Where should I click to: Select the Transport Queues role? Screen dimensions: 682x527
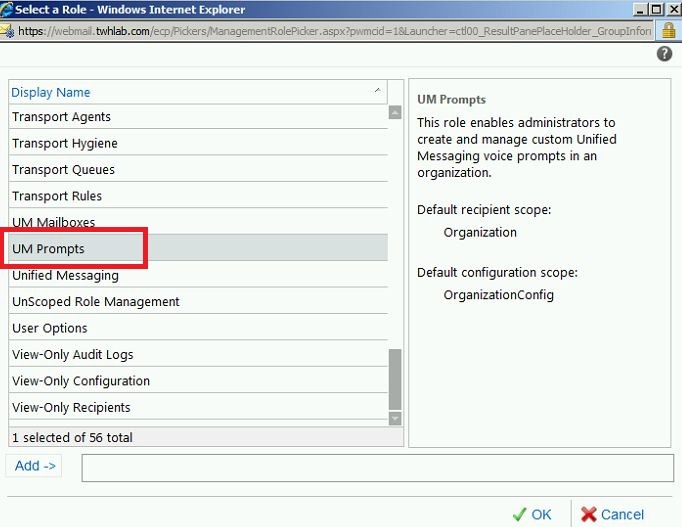(198, 170)
